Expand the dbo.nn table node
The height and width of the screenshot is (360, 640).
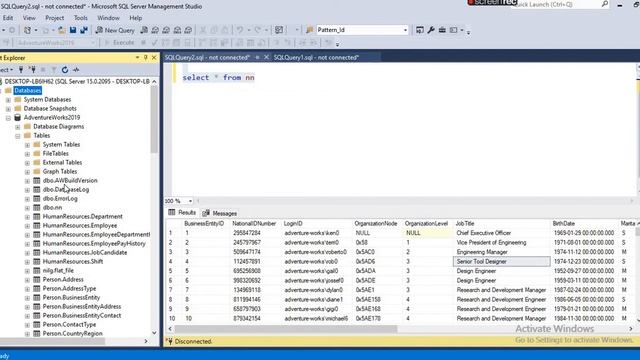(27, 208)
